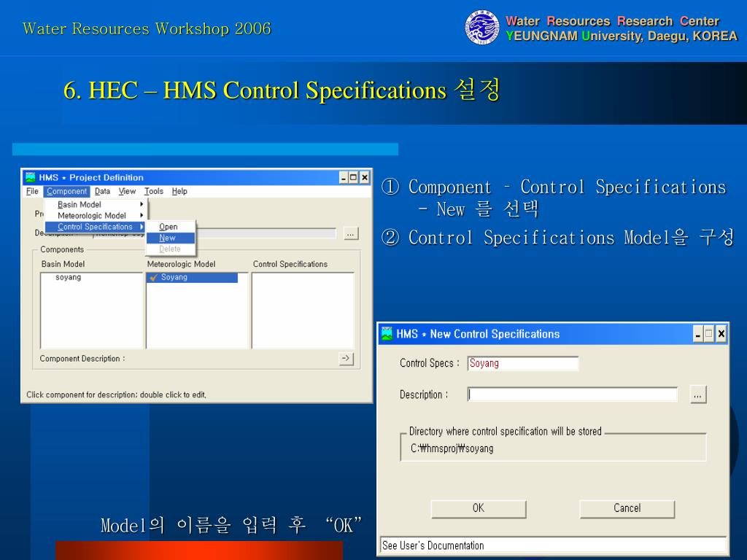Select soyang in Basin Model list

pyautogui.click(x=68, y=277)
